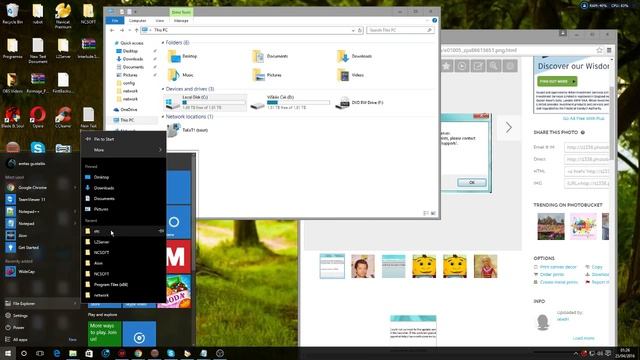This screenshot has width=640, height=360.
Task: Open the Chrome icon on the taskbar
Action: pyautogui.click(x=138, y=353)
